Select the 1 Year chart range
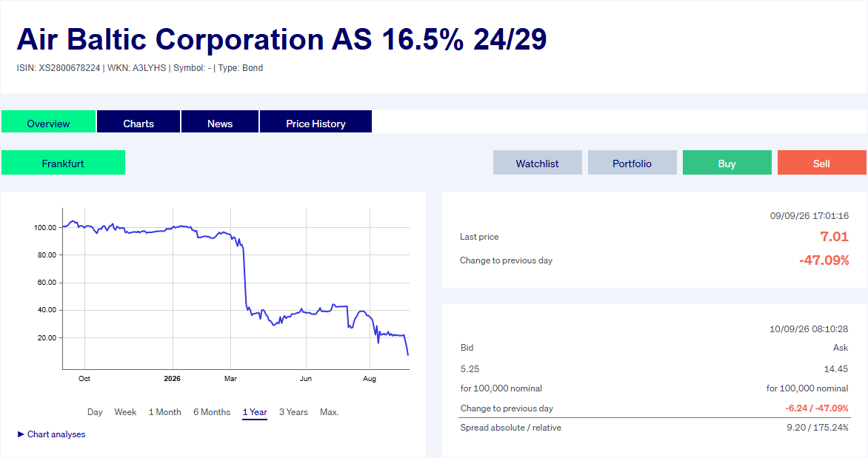 point(255,412)
